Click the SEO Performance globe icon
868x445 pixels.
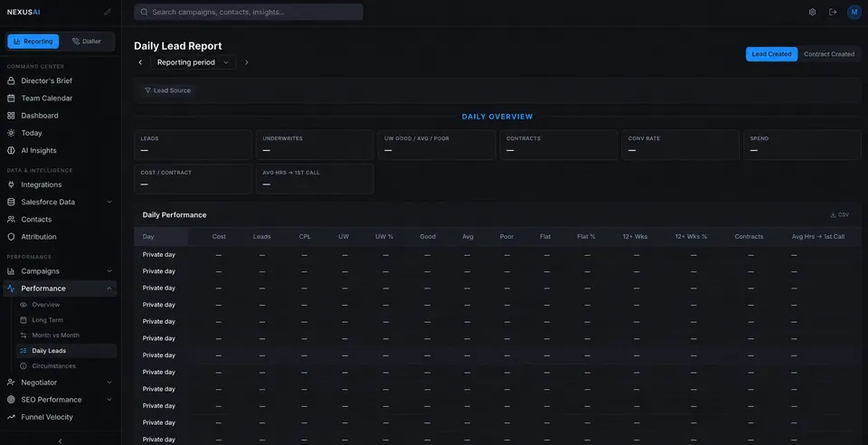pos(11,400)
